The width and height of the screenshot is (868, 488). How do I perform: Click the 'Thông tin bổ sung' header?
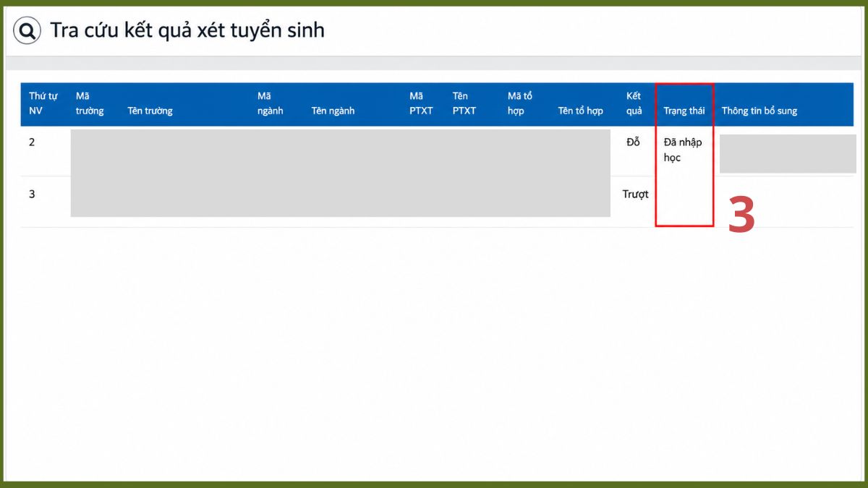(x=759, y=111)
